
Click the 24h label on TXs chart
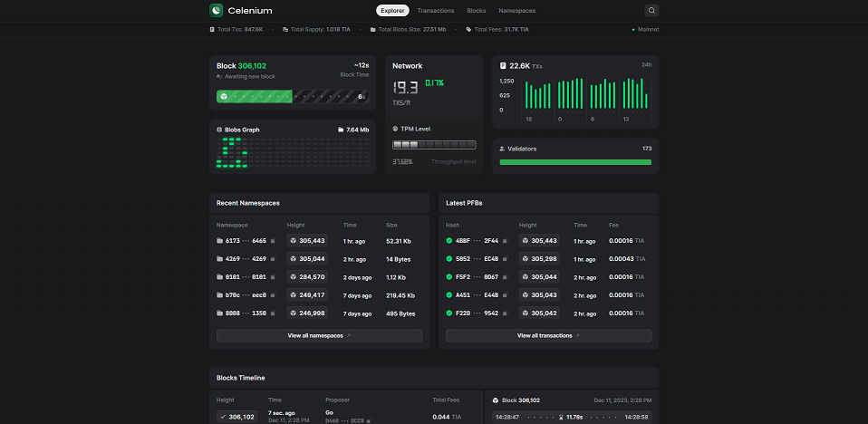647,64
